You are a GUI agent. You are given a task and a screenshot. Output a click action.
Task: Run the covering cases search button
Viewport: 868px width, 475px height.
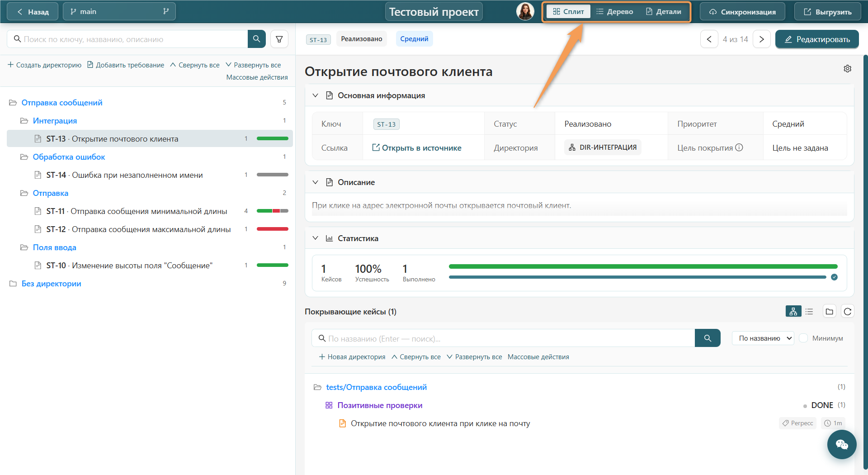click(x=708, y=338)
